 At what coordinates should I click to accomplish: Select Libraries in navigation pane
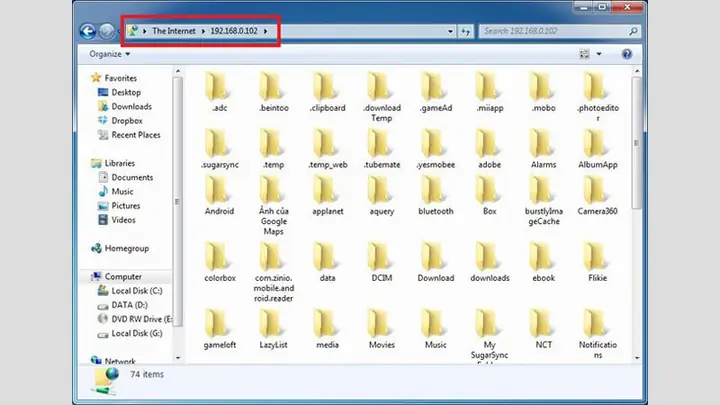(x=113, y=163)
